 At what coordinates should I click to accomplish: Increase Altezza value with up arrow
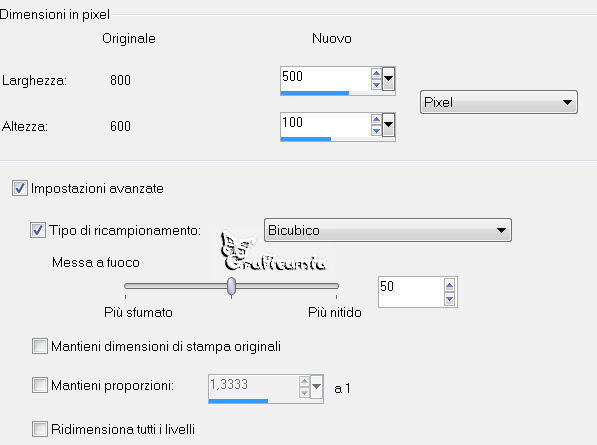coord(376,120)
